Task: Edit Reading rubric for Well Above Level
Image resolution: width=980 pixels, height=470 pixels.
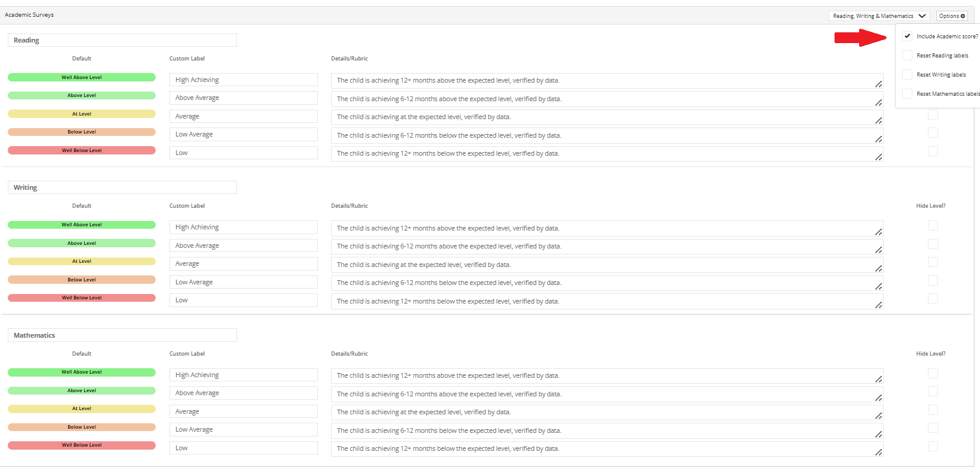Action: pyautogui.click(x=607, y=81)
